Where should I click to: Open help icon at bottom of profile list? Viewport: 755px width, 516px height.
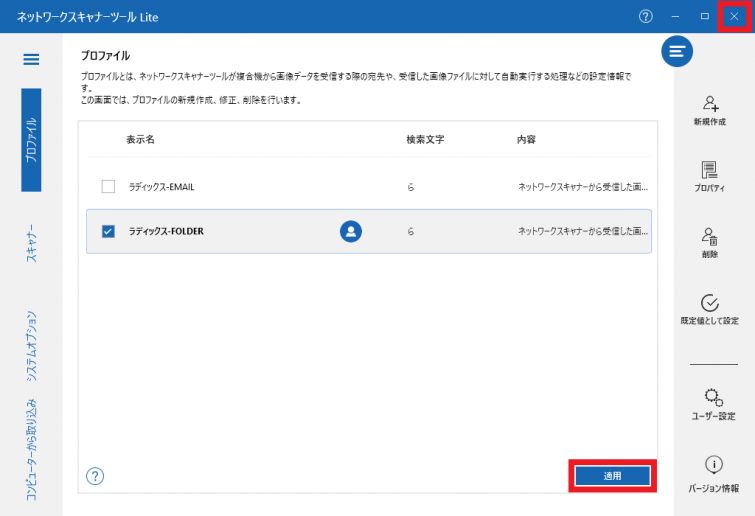[95, 476]
